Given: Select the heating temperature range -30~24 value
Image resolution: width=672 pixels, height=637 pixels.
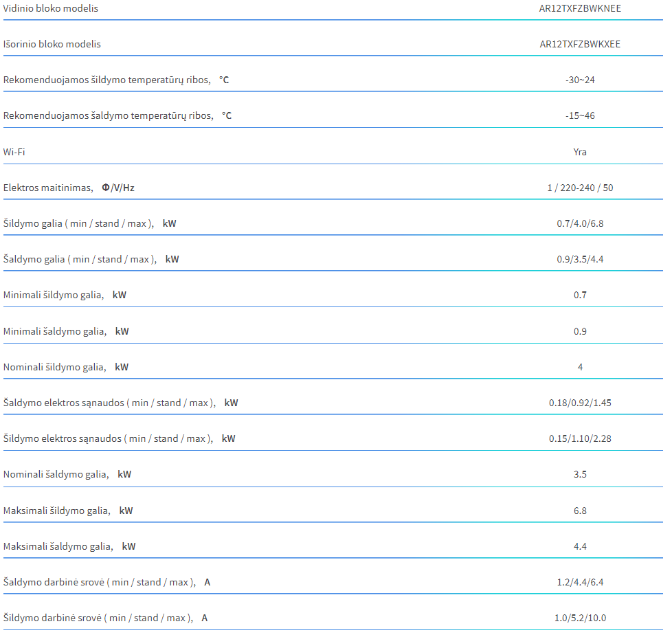Looking at the screenshot, I should 580,80.
